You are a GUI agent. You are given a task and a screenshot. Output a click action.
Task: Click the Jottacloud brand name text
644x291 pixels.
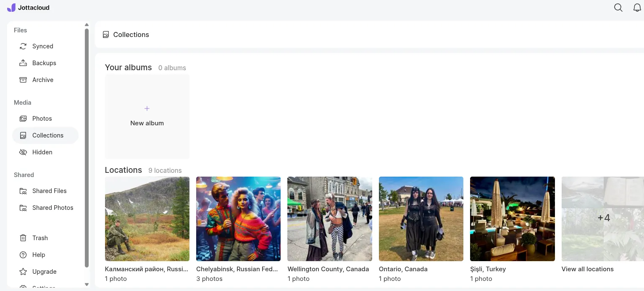click(x=34, y=8)
